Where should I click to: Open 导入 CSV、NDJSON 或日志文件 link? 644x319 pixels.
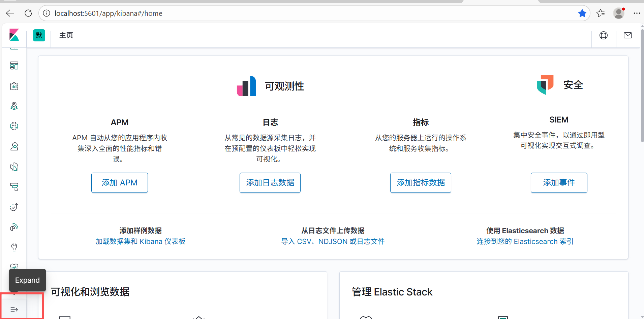tap(333, 242)
